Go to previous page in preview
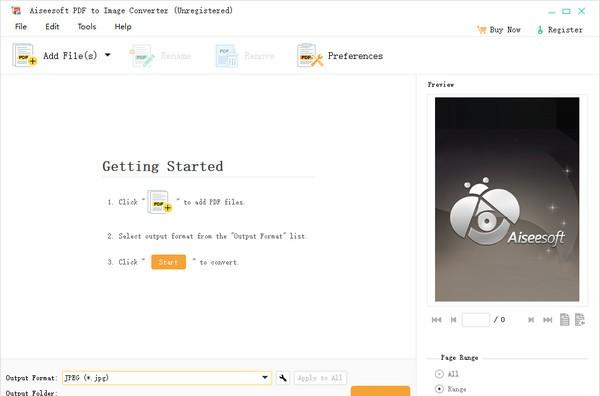 pyautogui.click(x=453, y=319)
